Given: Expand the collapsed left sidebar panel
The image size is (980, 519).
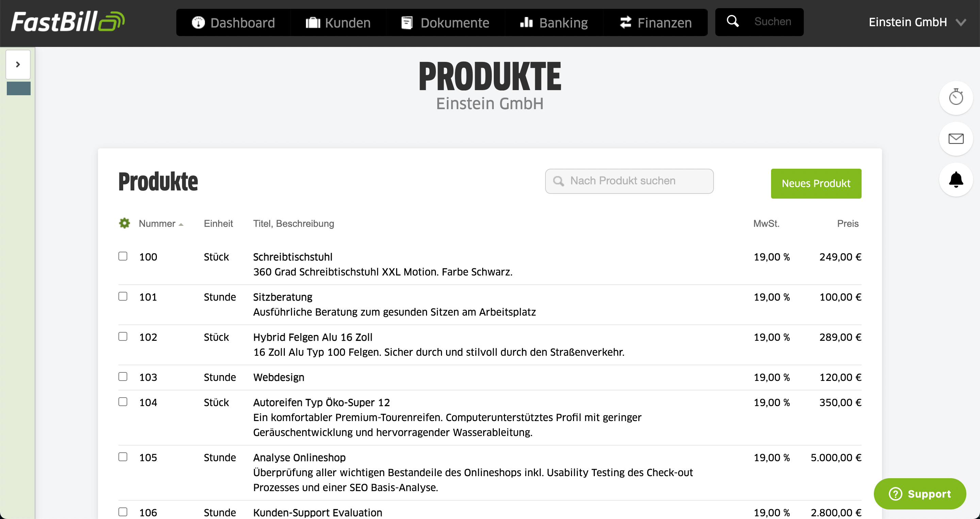Looking at the screenshot, I should coord(18,64).
